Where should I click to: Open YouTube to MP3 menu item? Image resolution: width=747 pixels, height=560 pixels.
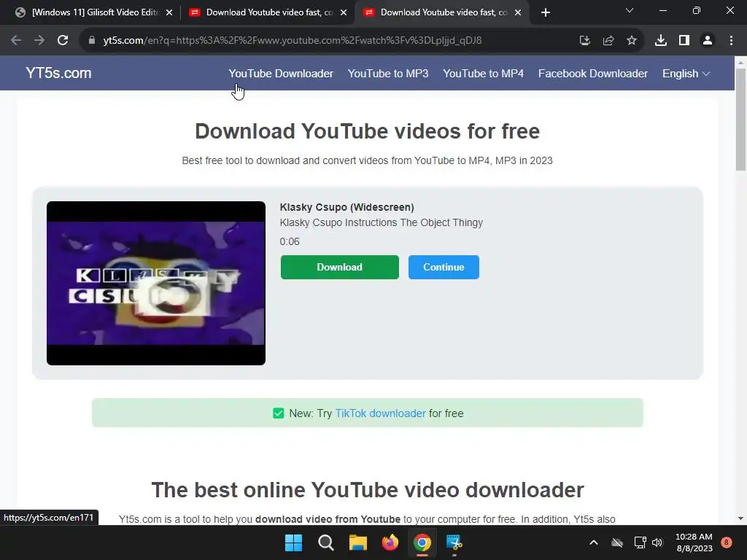click(x=388, y=74)
